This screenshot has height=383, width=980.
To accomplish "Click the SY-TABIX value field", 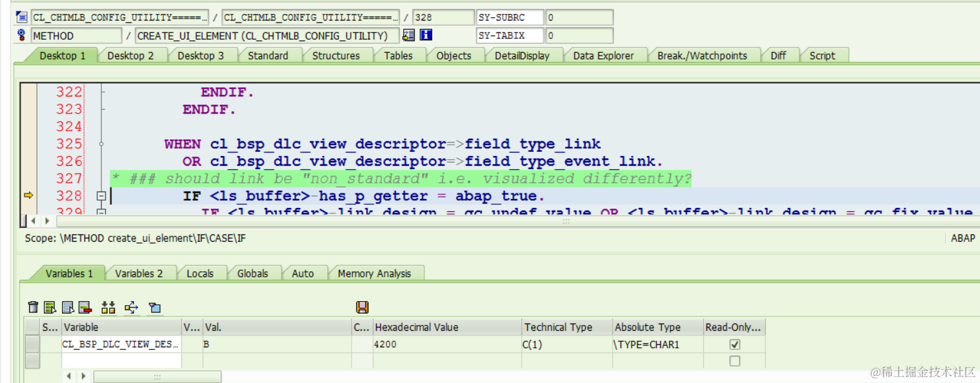I will pyautogui.click(x=579, y=35).
